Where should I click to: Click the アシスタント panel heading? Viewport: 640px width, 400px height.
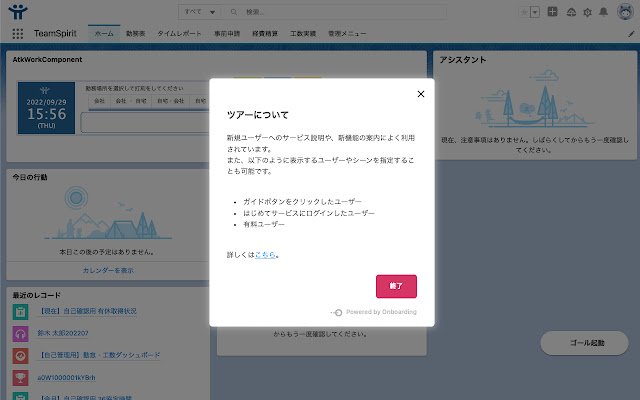pos(463,60)
